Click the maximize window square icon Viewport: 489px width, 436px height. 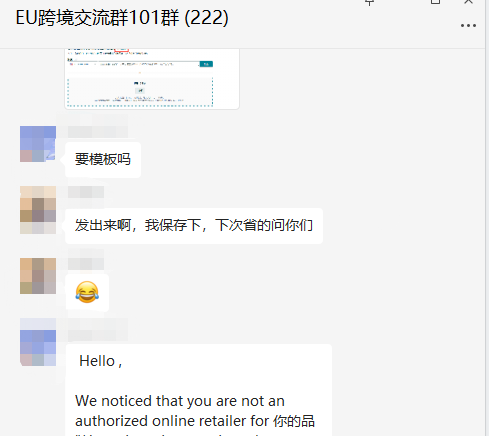[x=435, y=2]
